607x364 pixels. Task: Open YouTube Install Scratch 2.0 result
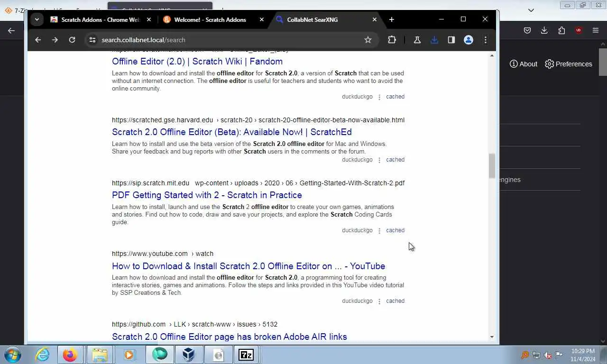pos(248,266)
